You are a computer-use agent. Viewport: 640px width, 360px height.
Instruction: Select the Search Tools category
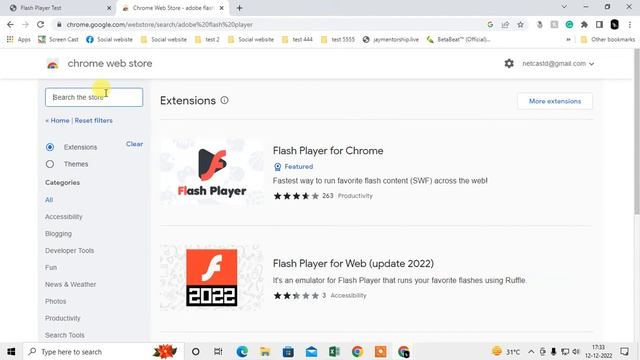[x=64, y=335]
